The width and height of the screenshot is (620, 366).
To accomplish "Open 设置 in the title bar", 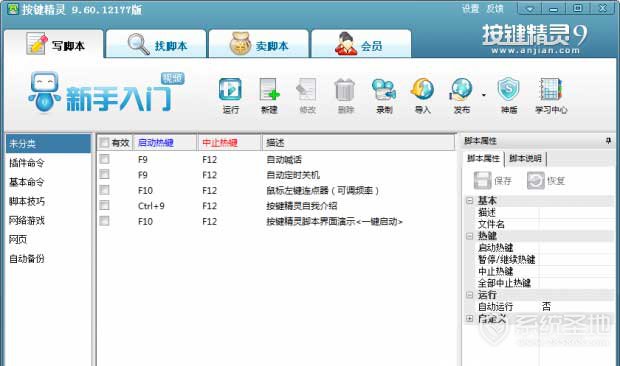I will 471,9.
